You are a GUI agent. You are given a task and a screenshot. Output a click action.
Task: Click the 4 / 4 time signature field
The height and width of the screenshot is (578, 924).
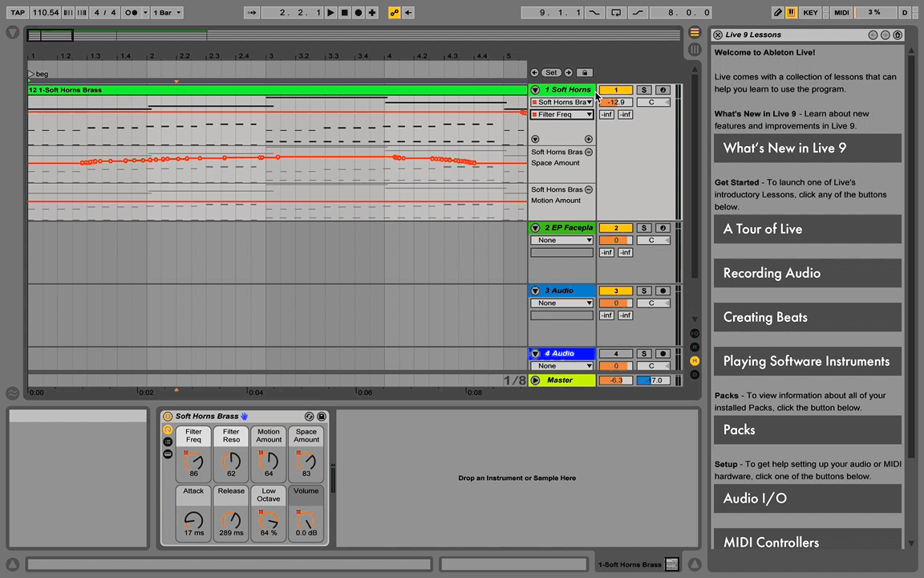tap(105, 12)
